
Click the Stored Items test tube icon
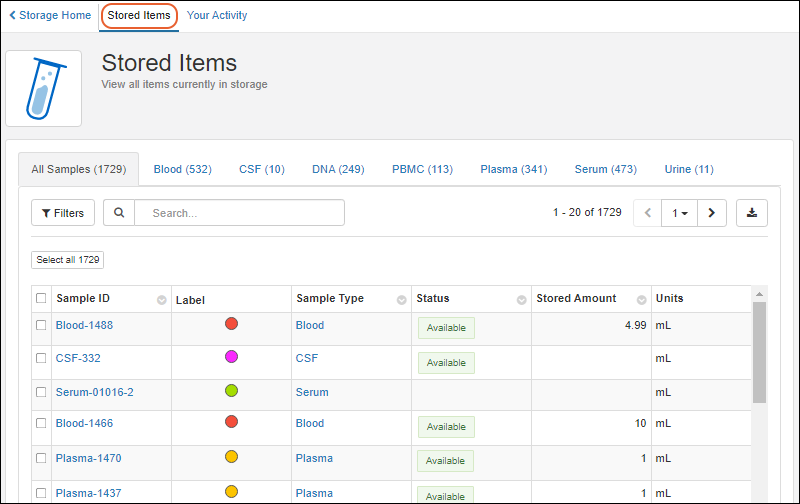pyautogui.click(x=43, y=89)
